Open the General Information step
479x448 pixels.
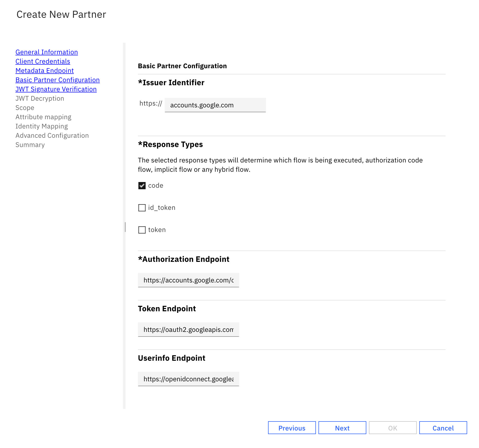point(47,52)
